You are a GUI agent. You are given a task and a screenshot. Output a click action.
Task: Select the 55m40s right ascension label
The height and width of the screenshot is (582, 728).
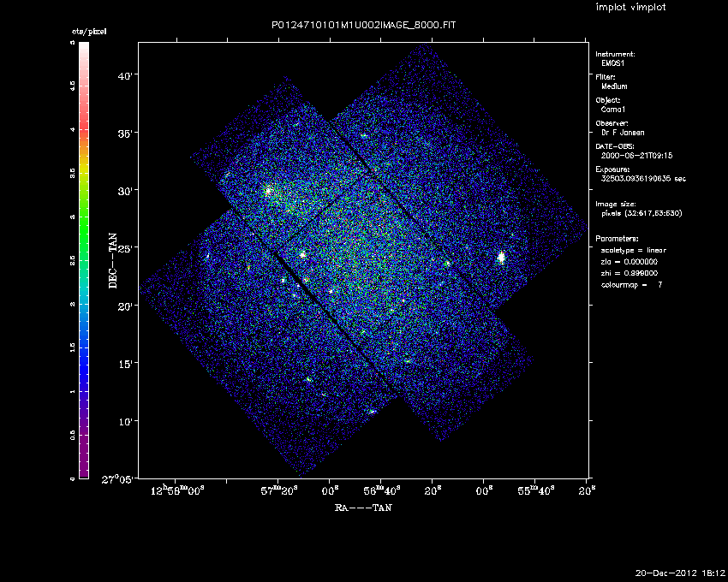click(535, 491)
